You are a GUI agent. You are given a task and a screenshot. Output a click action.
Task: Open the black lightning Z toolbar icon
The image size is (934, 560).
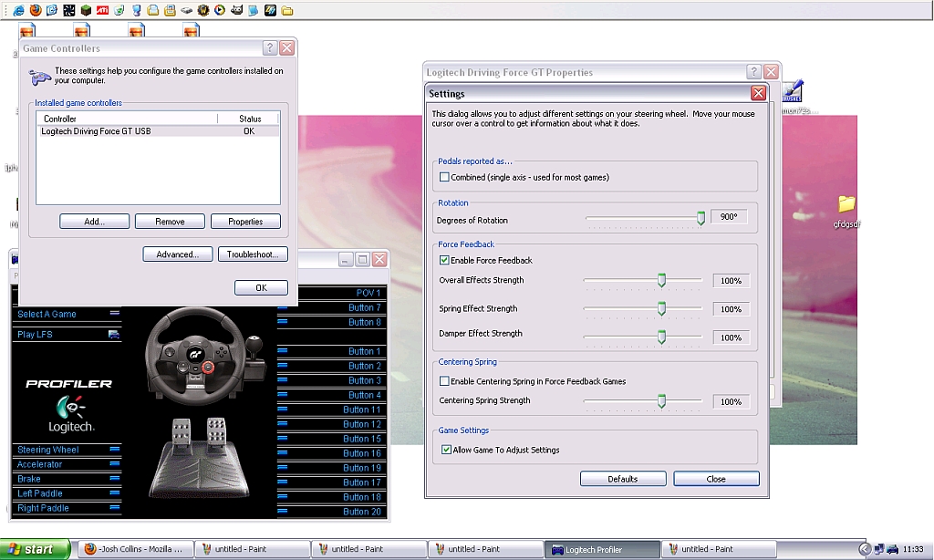pyautogui.click(x=270, y=10)
